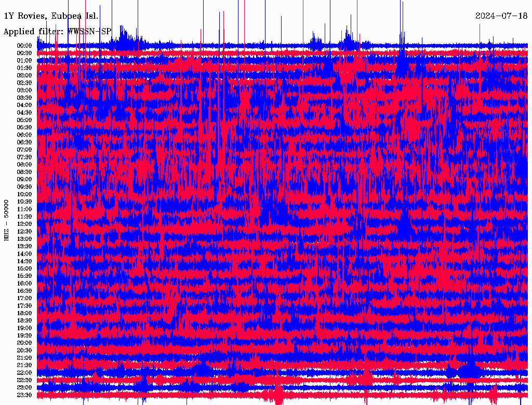Click the 22:30 time label
Screen dimensions: 532x405
24,380
